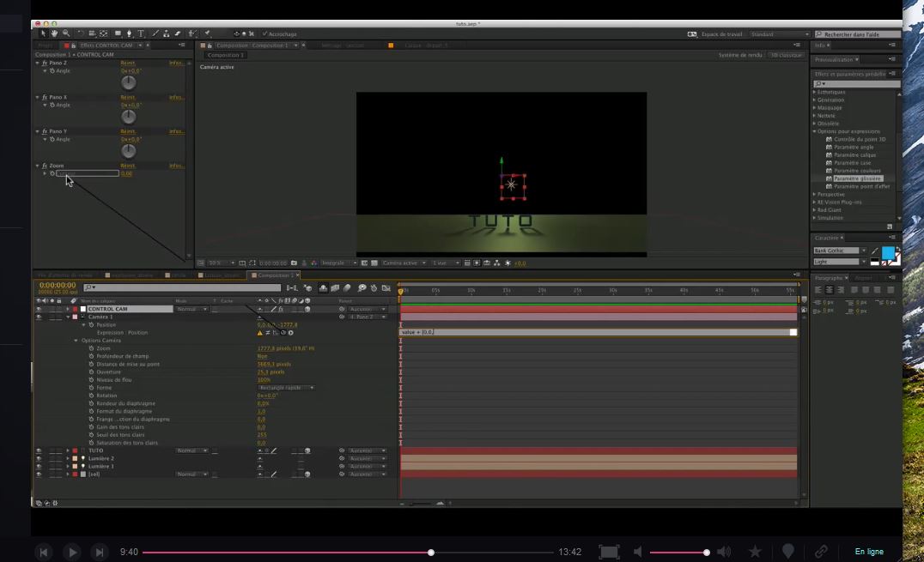Select Paramètre glissière effect preset
Screen dimensions: 924x562
coord(858,178)
